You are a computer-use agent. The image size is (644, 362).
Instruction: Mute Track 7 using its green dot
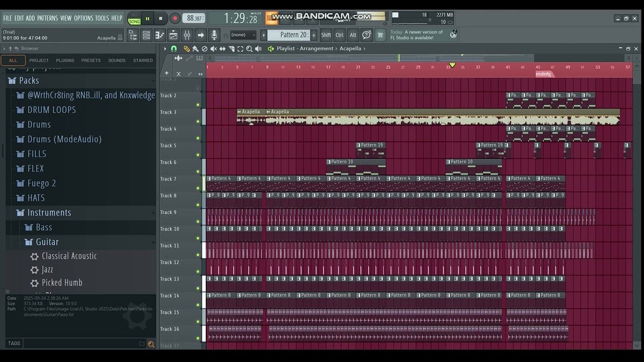pos(198,188)
